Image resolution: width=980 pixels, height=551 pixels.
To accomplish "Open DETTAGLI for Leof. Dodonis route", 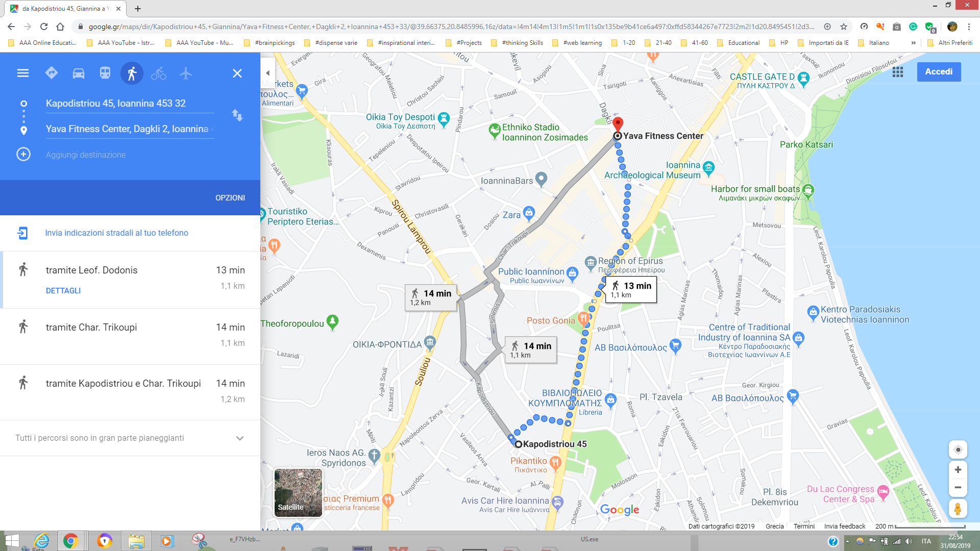I will click(63, 291).
